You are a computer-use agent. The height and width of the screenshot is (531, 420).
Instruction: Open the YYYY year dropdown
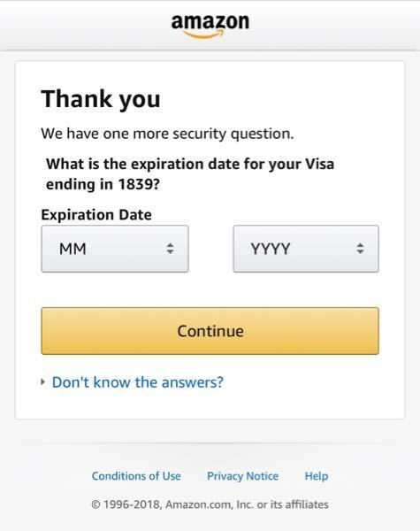[x=306, y=249]
